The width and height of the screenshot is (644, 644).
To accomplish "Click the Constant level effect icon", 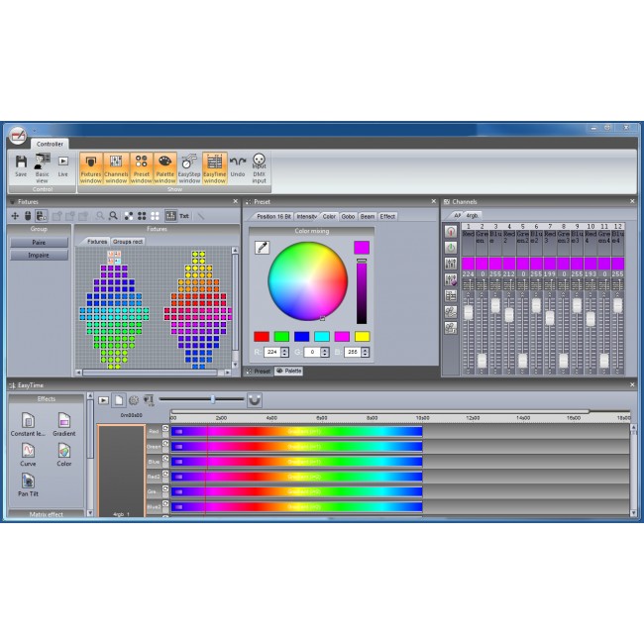I will coord(29,421).
